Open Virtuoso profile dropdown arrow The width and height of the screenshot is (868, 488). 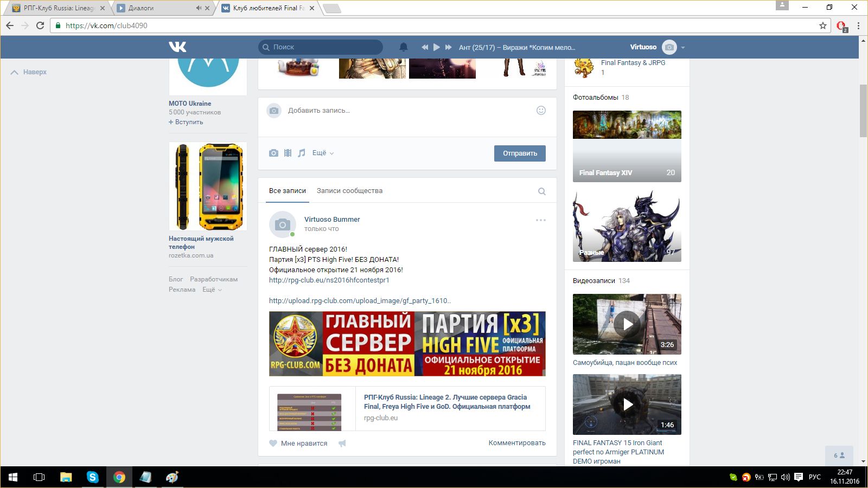click(x=683, y=48)
